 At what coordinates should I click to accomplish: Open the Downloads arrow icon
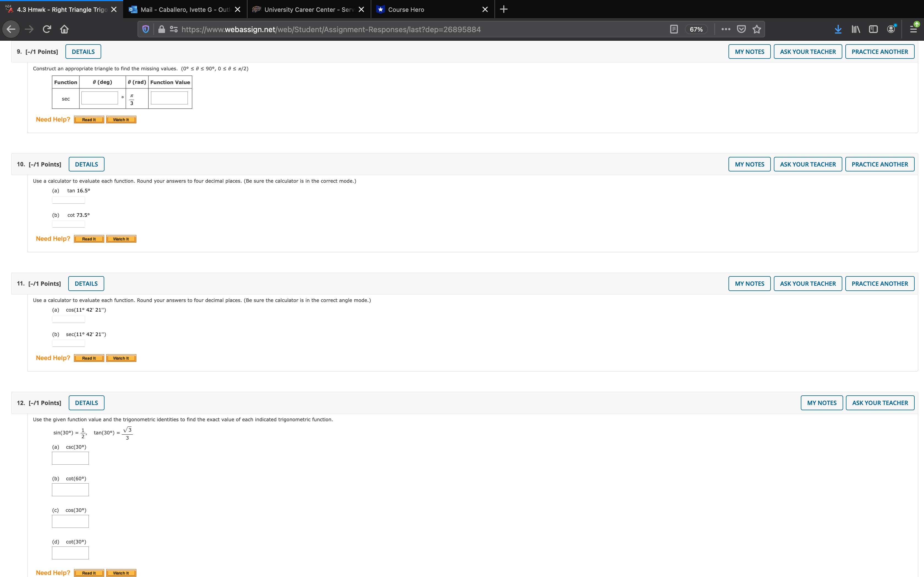pos(838,29)
